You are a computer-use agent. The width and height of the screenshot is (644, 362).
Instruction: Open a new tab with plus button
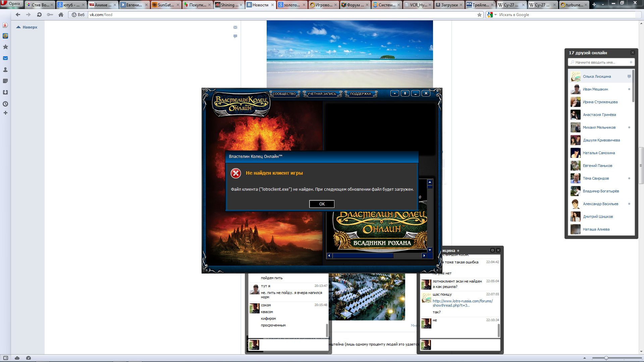(594, 5)
